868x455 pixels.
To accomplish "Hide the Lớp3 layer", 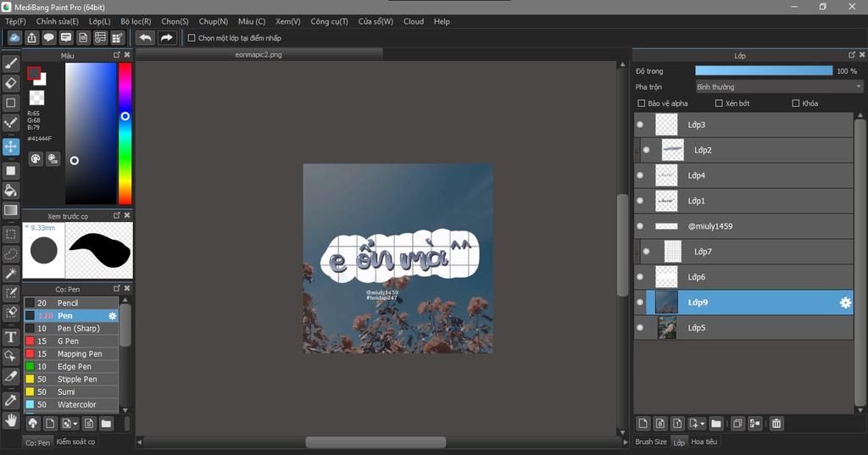I will tap(640, 125).
